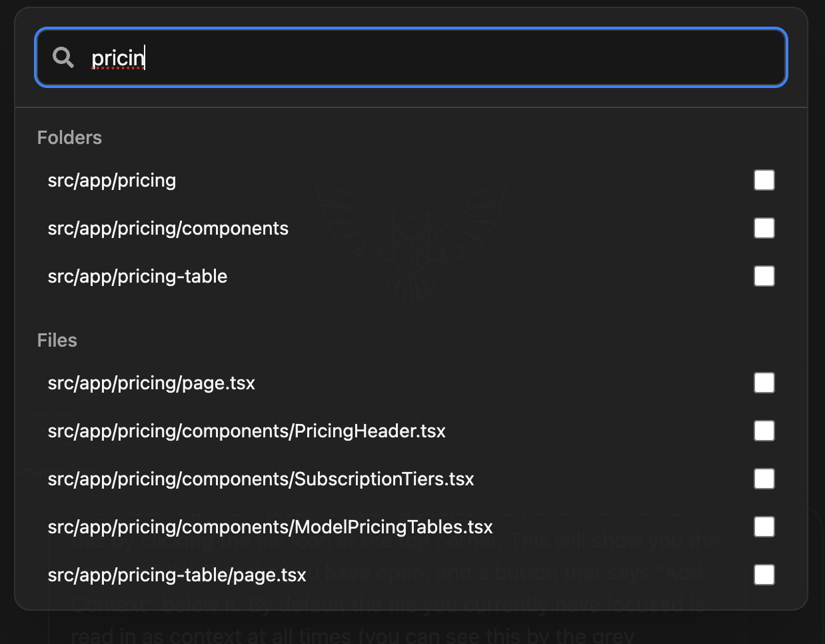Check the ModelPricingTables.tsx checkbox
Viewport: 825px width, 644px height.
coord(764,527)
